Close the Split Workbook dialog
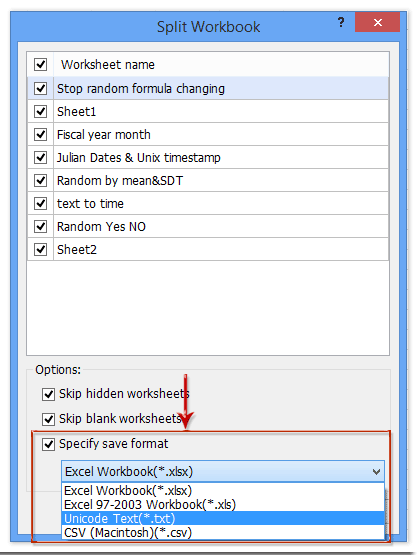This screenshot has height=555, width=420. (x=378, y=22)
